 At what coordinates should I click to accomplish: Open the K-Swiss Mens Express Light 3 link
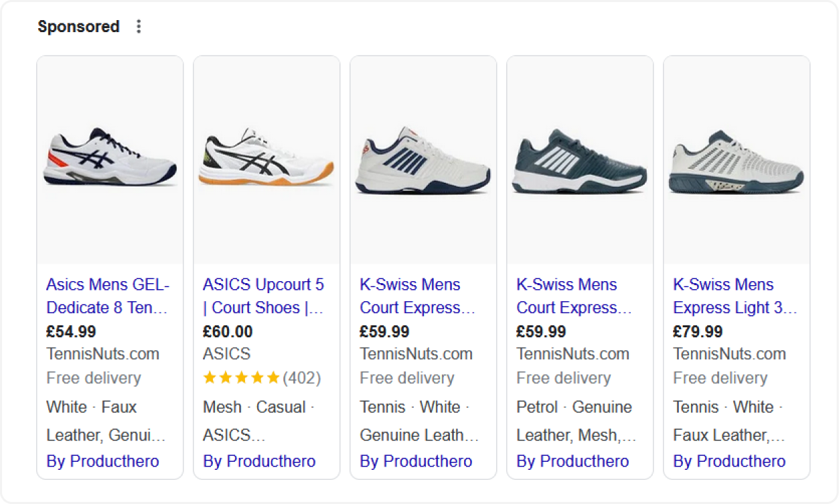click(735, 296)
